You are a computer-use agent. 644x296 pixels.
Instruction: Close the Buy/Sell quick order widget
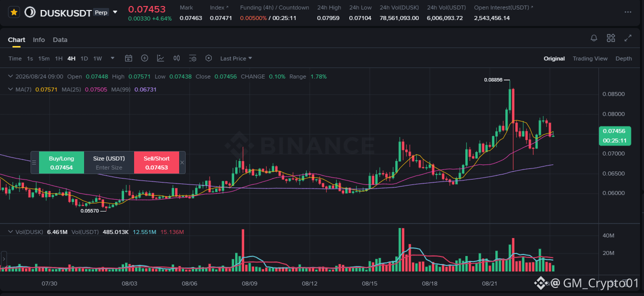(x=182, y=162)
